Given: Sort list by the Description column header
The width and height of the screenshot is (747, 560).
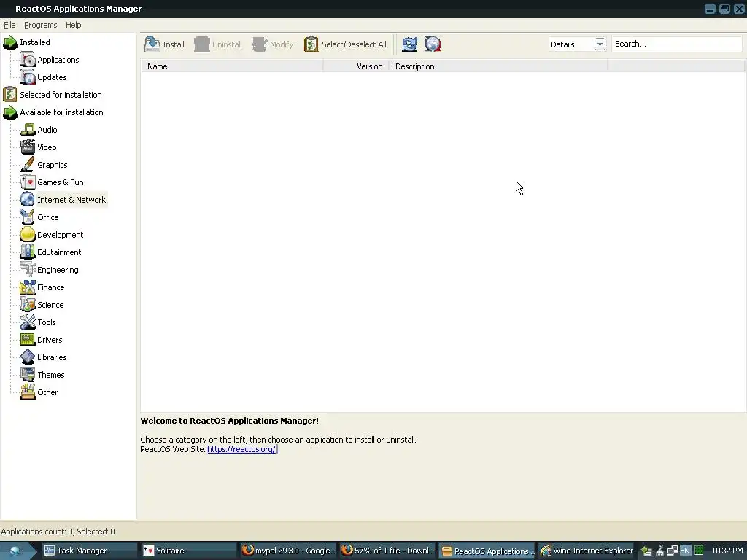Looking at the screenshot, I should (499, 66).
